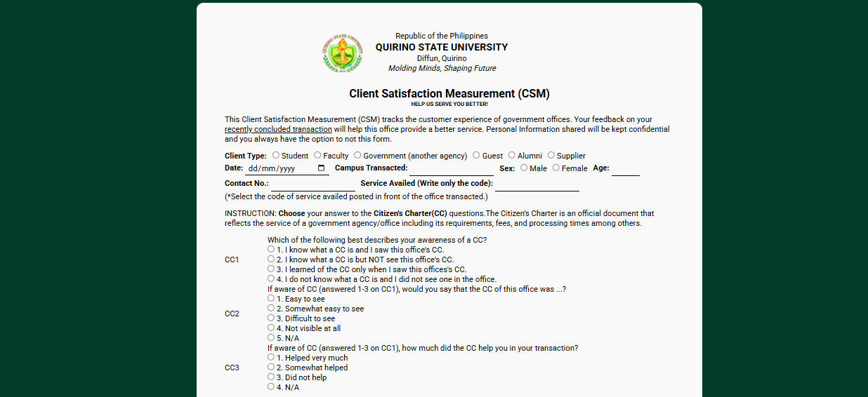Select CC1 option 1: saw this office's CC

(x=271, y=249)
